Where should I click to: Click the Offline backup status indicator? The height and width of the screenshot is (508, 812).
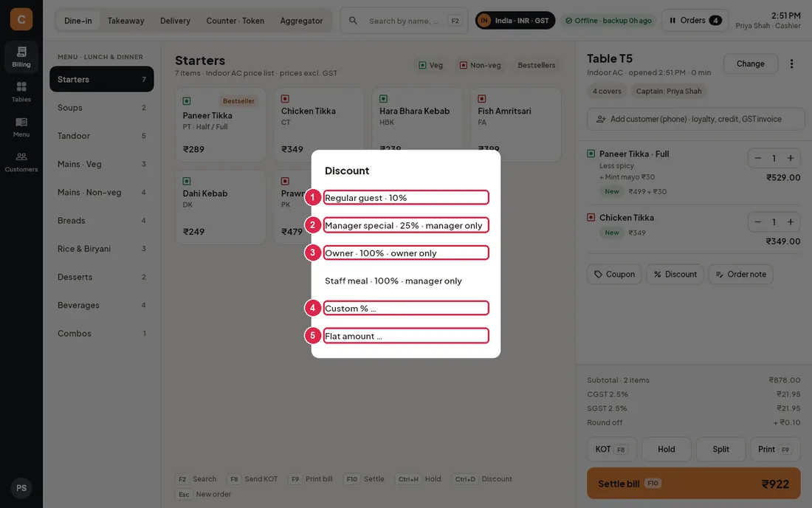pyautogui.click(x=608, y=21)
